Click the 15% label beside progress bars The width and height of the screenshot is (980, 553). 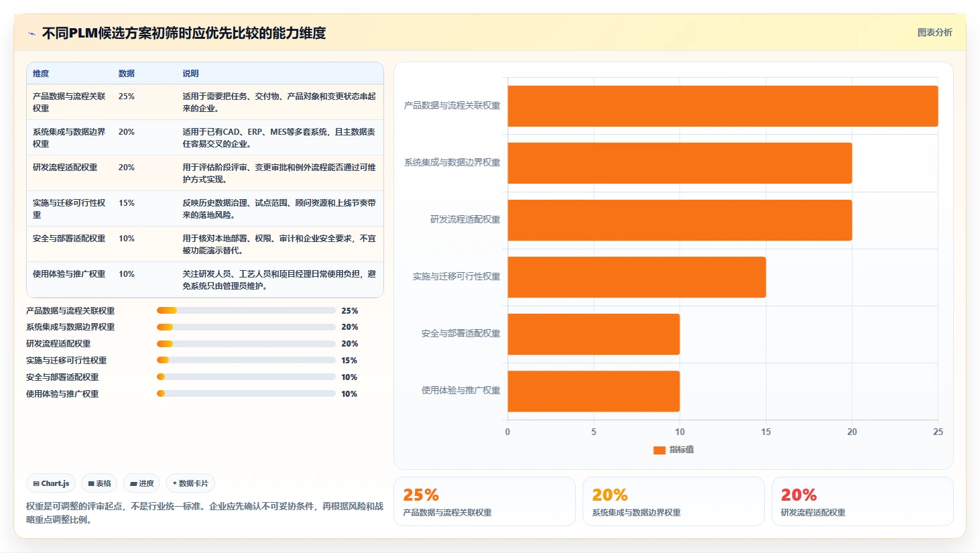pos(349,361)
